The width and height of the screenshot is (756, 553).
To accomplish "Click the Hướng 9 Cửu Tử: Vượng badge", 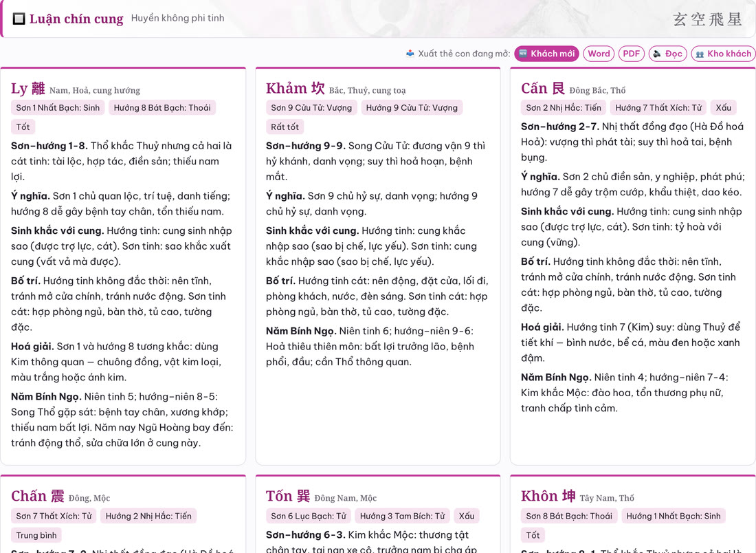I will (412, 107).
